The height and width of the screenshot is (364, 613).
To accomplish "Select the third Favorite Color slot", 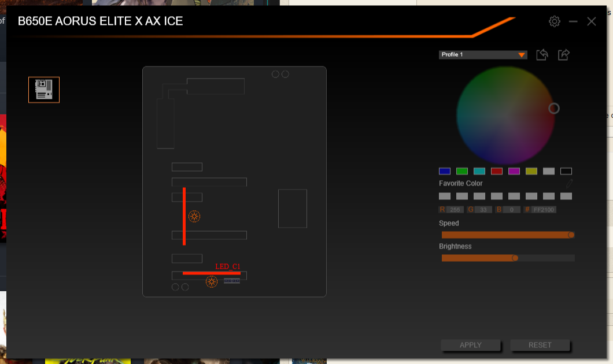I will click(479, 196).
